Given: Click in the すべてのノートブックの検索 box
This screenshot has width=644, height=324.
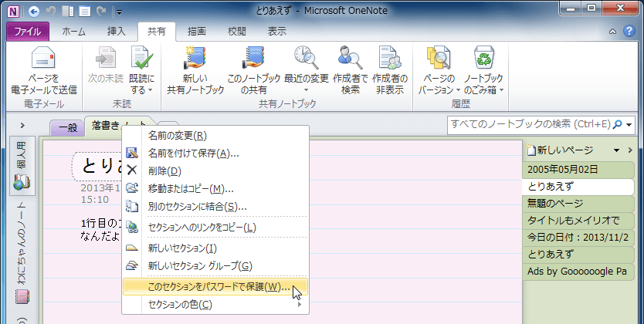Looking at the screenshot, I should (530, 124).
